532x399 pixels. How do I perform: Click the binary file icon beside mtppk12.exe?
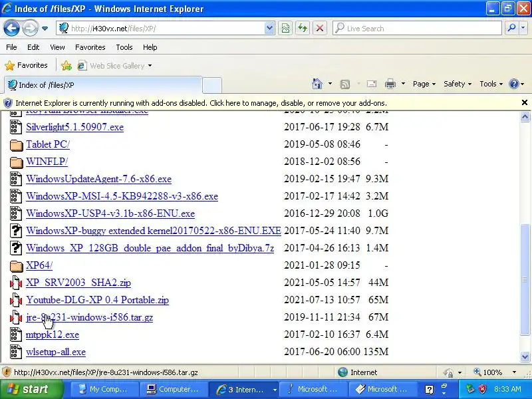coord(15,335)
